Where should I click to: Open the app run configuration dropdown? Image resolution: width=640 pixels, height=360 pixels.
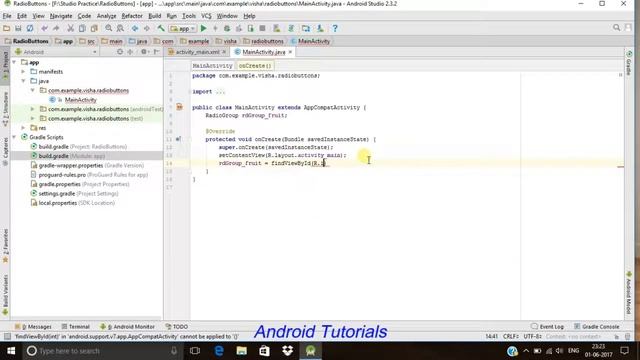(x=183, y=29)
